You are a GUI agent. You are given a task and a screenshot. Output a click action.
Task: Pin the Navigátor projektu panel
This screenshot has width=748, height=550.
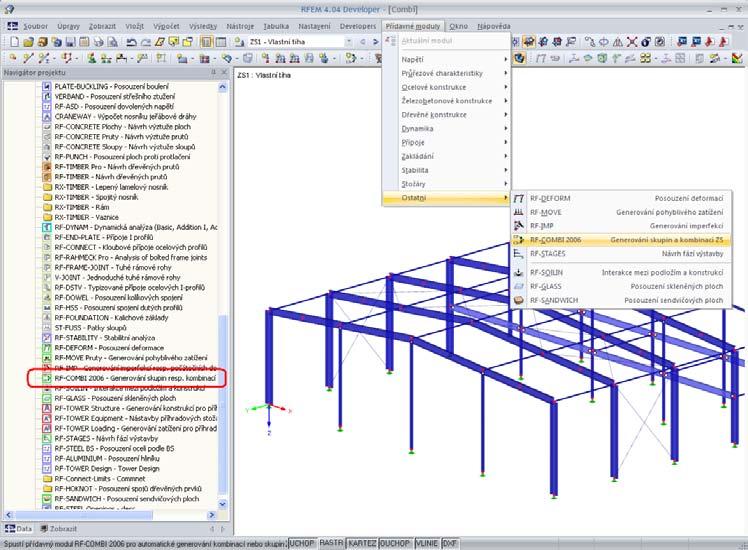point(213,73)
